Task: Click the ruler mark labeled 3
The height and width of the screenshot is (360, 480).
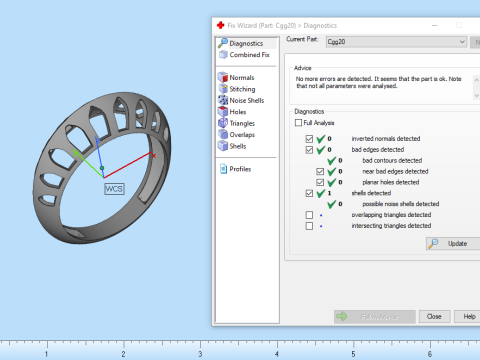Action: point(200,354)
